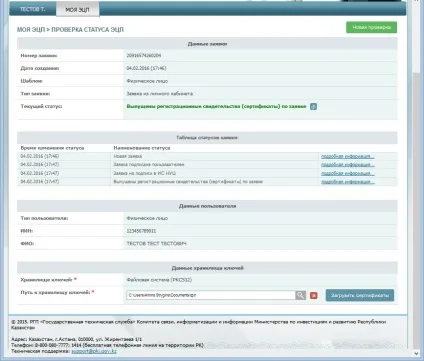The image size is (424, 361).
Task: Click into the key storage path input field
Action: point(211,295)
